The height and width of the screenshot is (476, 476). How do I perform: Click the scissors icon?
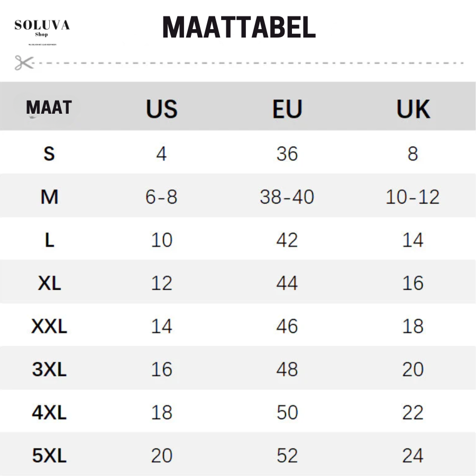(x=23, y=63)
